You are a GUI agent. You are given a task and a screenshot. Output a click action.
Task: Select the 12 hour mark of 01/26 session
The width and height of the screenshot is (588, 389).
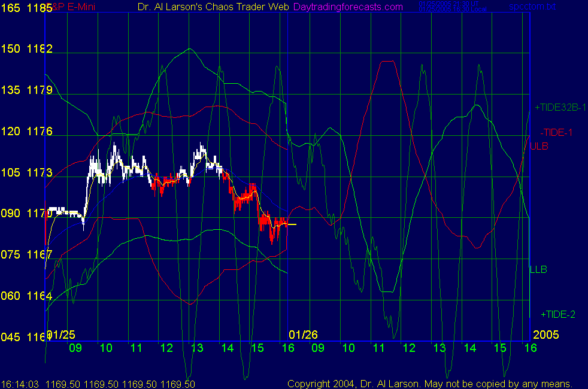(x=409, y=348)
